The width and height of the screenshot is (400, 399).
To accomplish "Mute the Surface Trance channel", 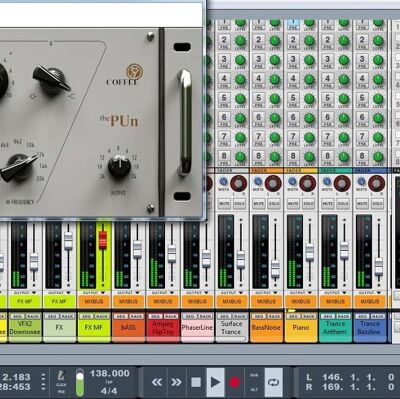I will [x=224, y=203].
